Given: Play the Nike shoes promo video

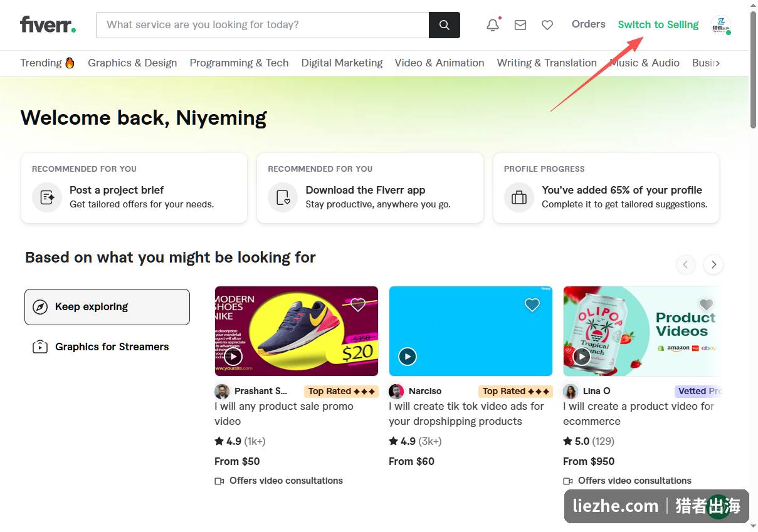Looking at the screenshot, I should 233,357.
